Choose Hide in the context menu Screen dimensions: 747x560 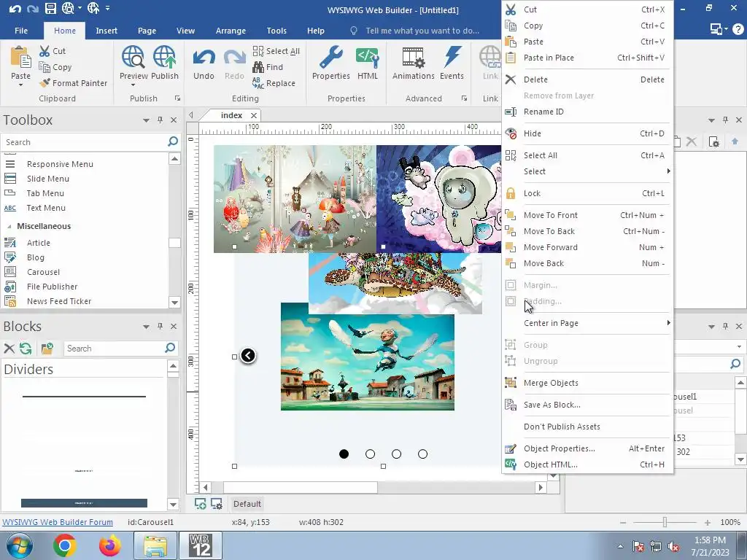[587, 133]
